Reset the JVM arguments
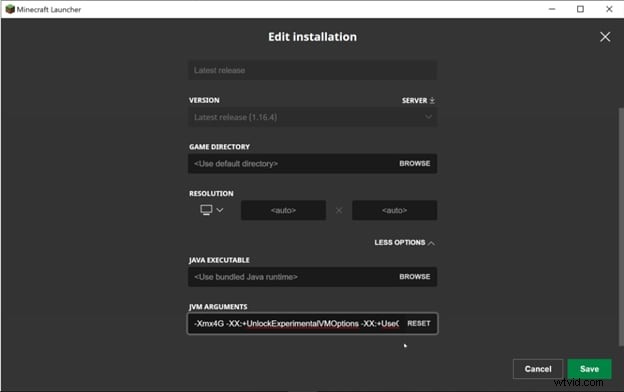Screen dimensions: 624x392 pyautogui.click(x=419, y=324)
